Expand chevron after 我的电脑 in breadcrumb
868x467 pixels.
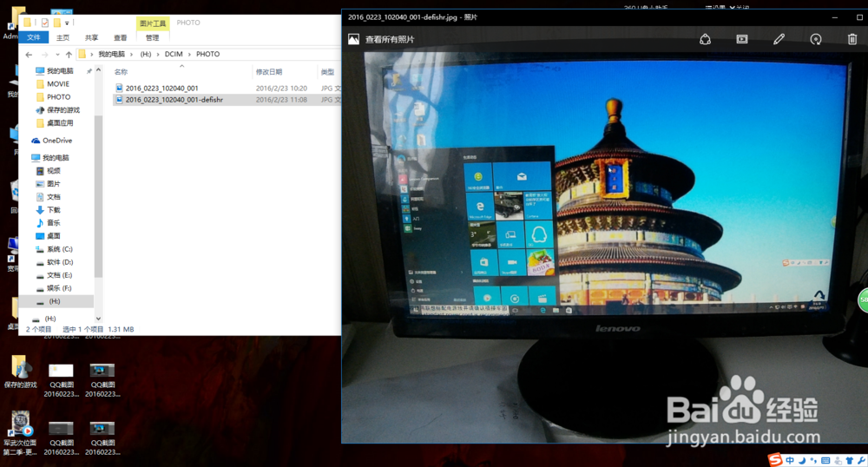coord(132,54)
